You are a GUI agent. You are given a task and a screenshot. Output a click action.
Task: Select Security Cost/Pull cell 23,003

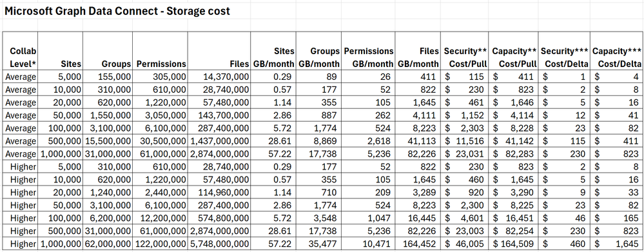click(x=465, y=231)
